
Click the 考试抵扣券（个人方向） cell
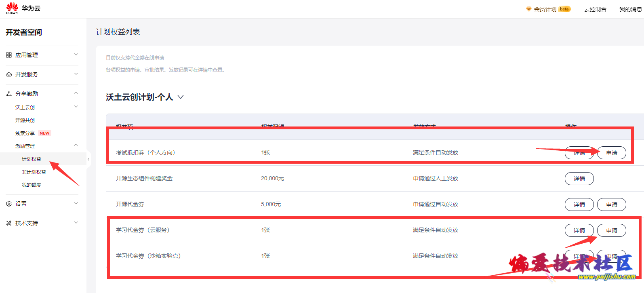[x=145, y=152]
